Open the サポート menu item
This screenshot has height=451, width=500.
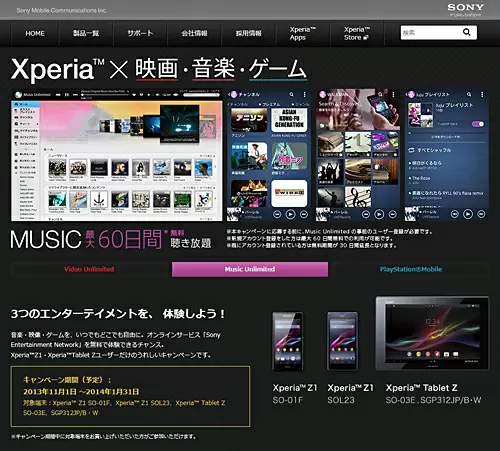[x=140, y=33]
